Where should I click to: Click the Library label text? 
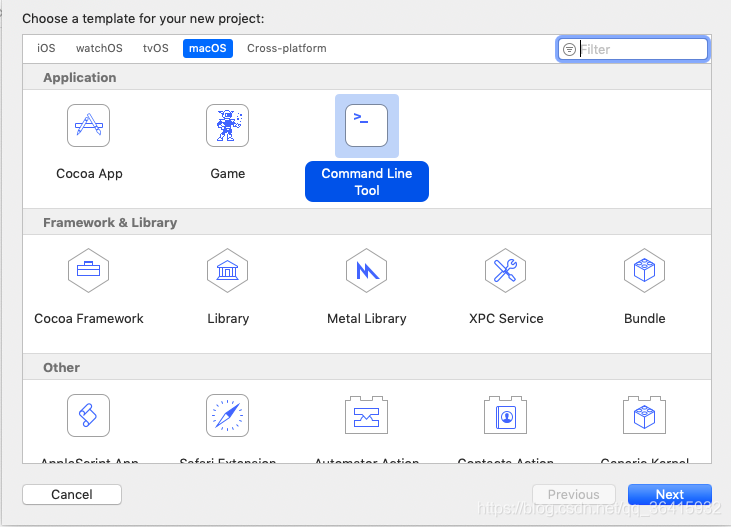tap(228, 319)
